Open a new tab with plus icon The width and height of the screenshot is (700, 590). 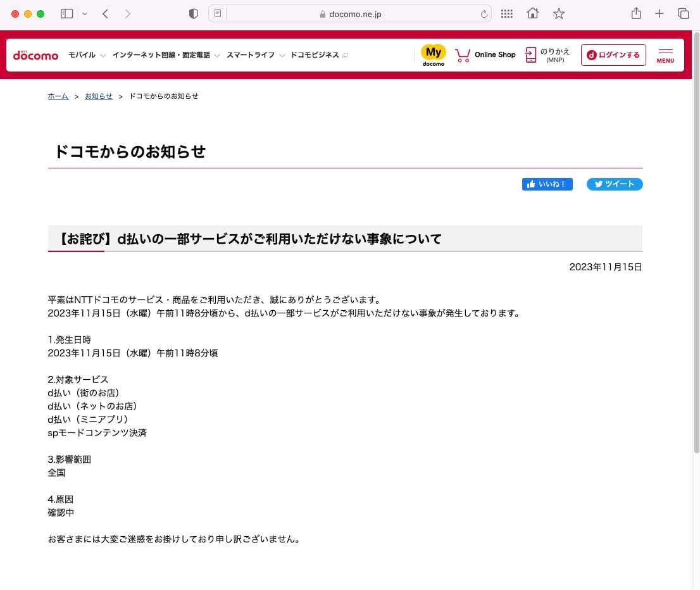659,14
